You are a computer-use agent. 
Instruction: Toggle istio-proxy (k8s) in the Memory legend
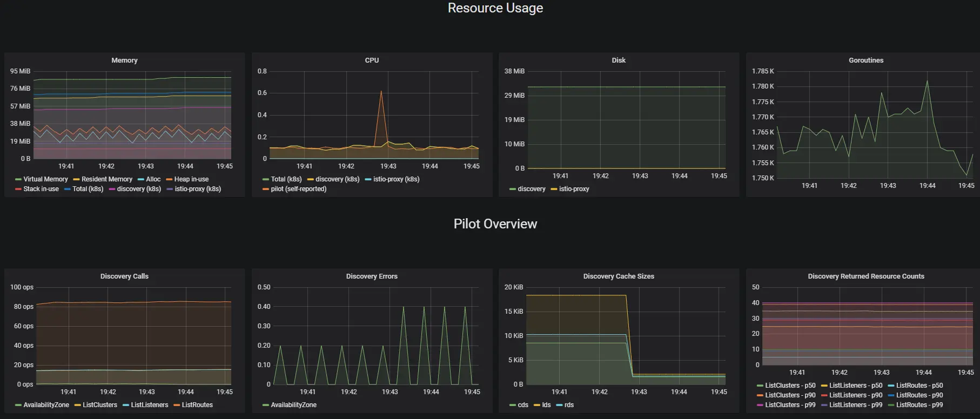tap(198, 189)
